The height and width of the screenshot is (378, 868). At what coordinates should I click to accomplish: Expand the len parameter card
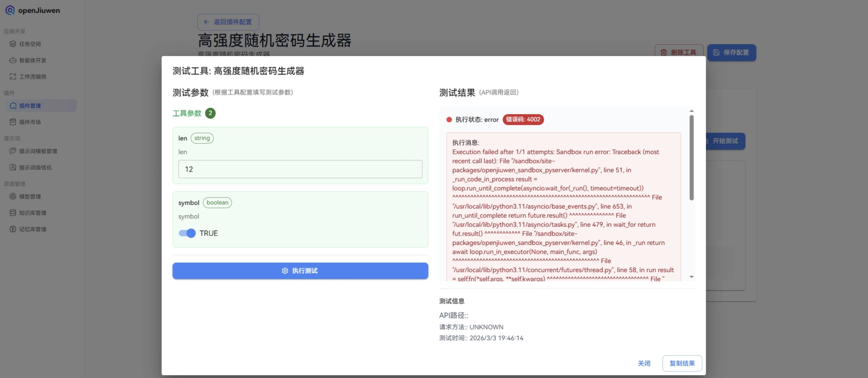pyautogui.click(x=300, y=155)
